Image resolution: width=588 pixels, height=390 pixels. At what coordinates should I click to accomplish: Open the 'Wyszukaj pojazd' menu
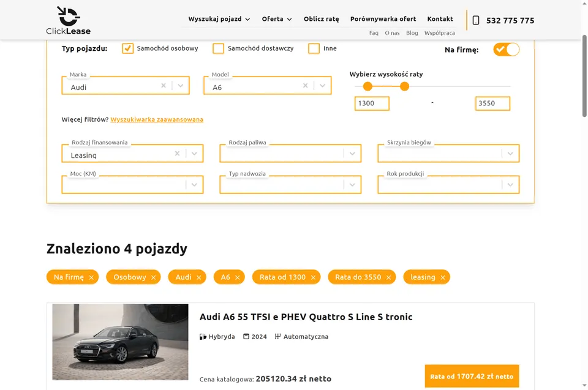(219, 19)
